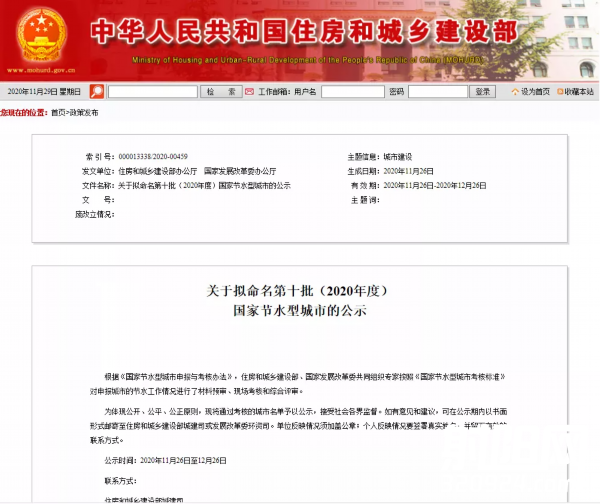Click the set-as-homepage house icon

[x=515, y=91]
